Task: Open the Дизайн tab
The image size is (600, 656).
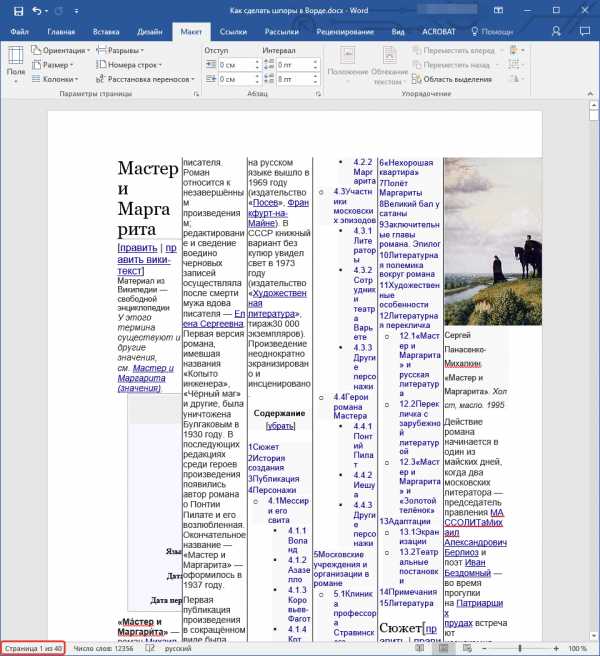Action: pos(149,31)
